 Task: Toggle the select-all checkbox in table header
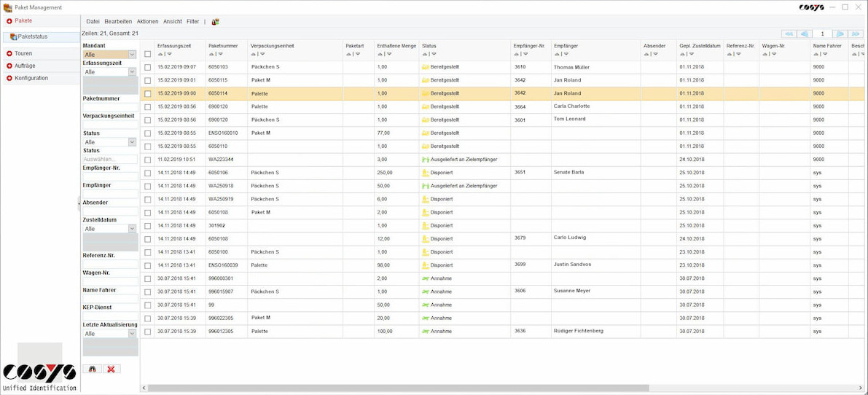(148, 54)
